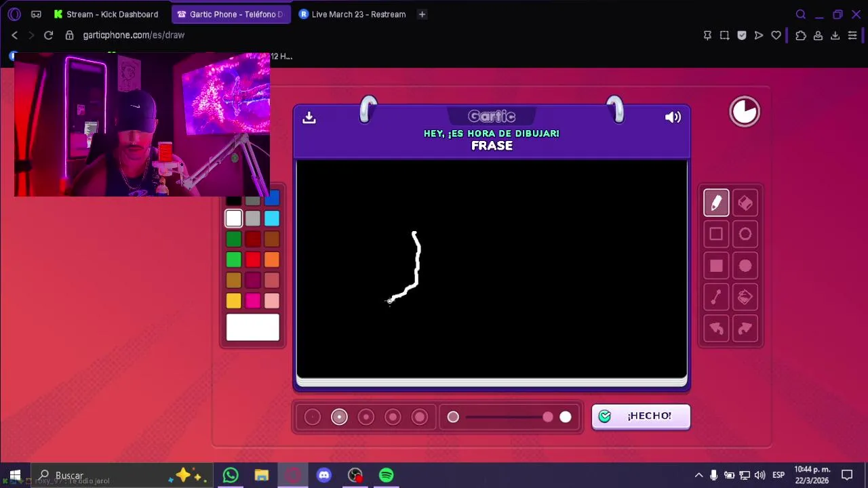Open Opera sidebar search icon at top right
Image resolution: width=868 pixels, height=488 pixels.
pyautogui.click(x=801, y=14)
